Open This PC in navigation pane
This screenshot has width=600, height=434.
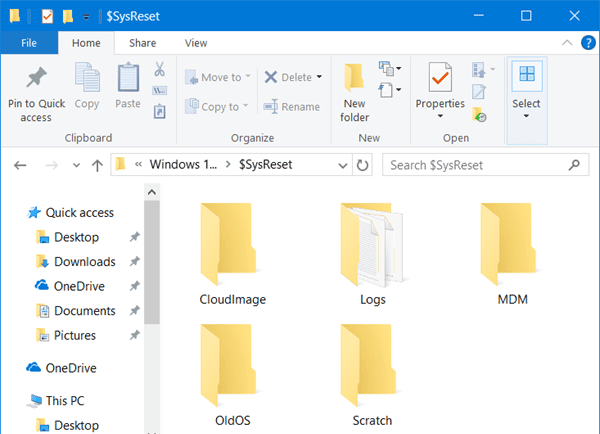click(x=65, y=401)
